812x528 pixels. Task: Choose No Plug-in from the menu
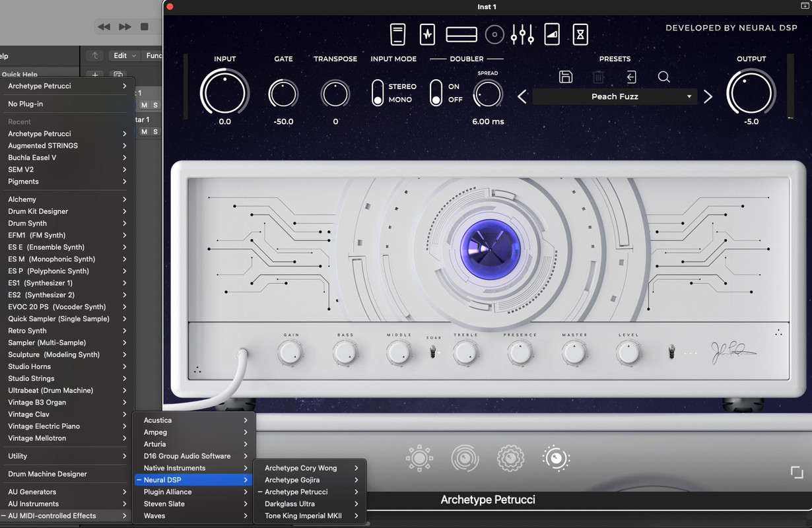click(x=67, y=104)
